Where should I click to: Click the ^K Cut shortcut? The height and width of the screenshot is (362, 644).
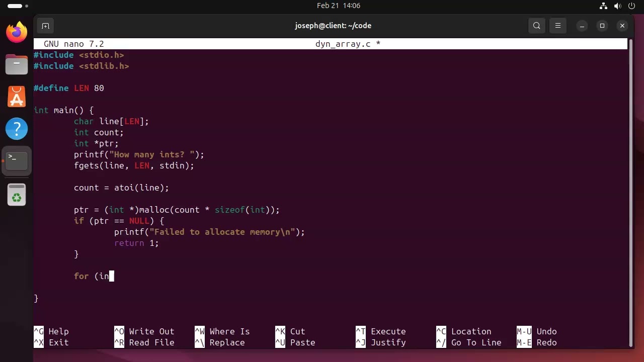pos(290,331)
